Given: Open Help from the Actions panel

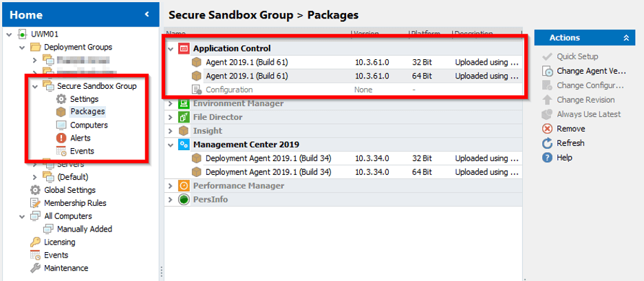Looking at the screenshot, I should 563,158.
